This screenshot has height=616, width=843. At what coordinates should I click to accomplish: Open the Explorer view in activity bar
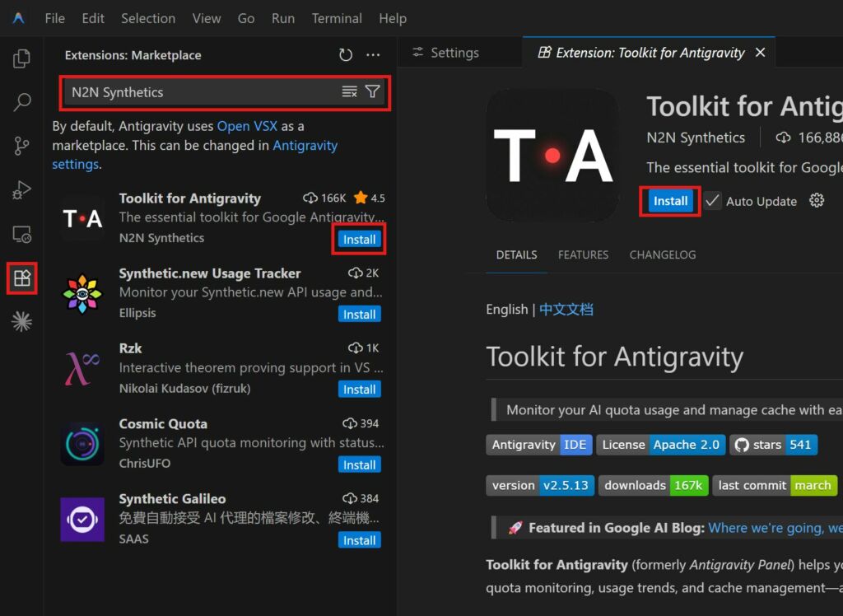click(x=21, y=58)
